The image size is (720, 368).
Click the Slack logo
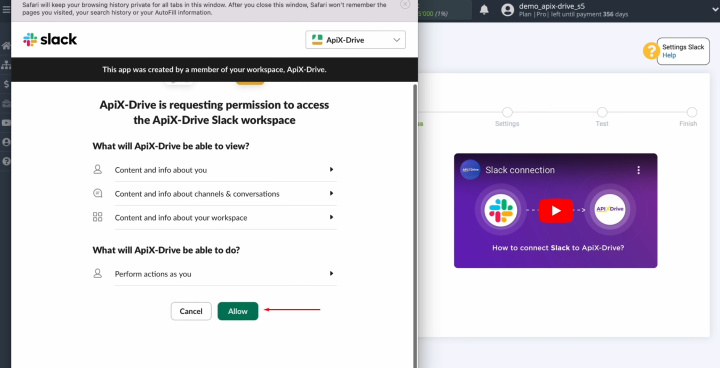pyautogui.click(x=50, y=40)
